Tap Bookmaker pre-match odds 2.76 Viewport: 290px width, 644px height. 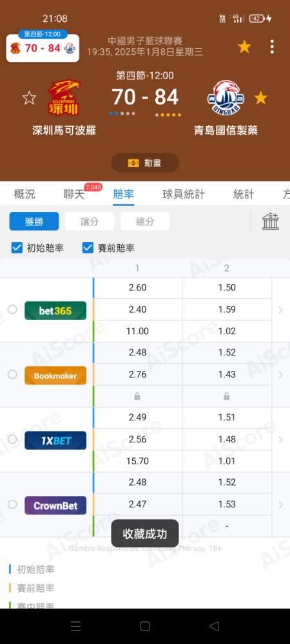(138, 374)
